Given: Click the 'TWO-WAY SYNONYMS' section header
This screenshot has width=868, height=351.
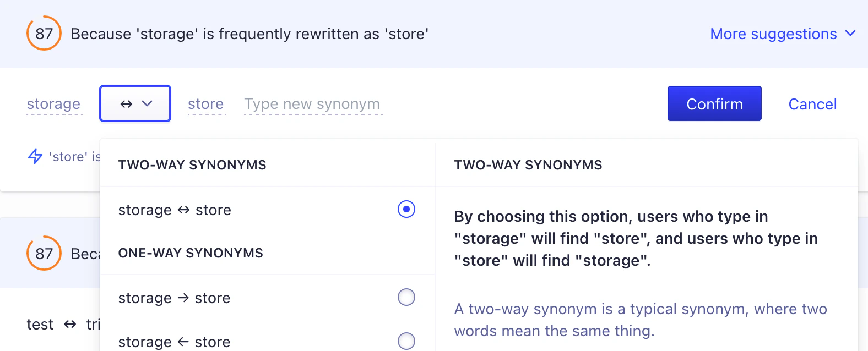Looking at the screenshot, I should click(192, 164).
